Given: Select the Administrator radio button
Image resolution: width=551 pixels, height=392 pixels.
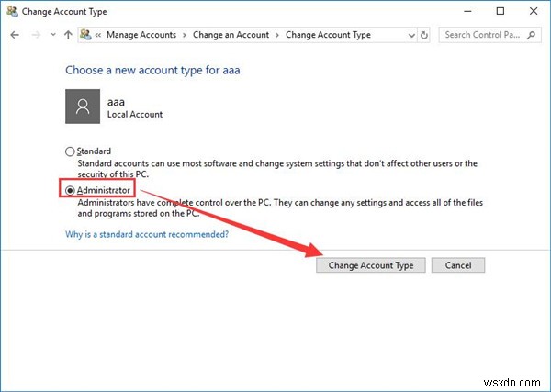Looking at the screenshot, I should 70,188.
